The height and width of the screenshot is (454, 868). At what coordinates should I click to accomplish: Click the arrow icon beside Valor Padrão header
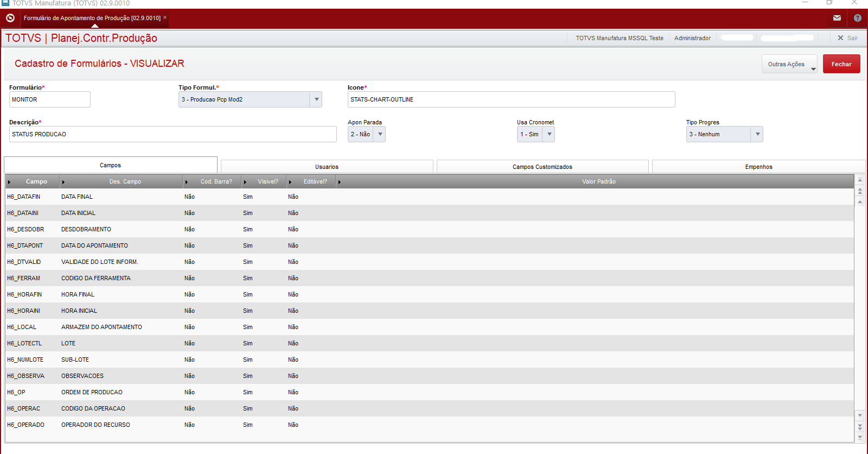click(340, 182)
